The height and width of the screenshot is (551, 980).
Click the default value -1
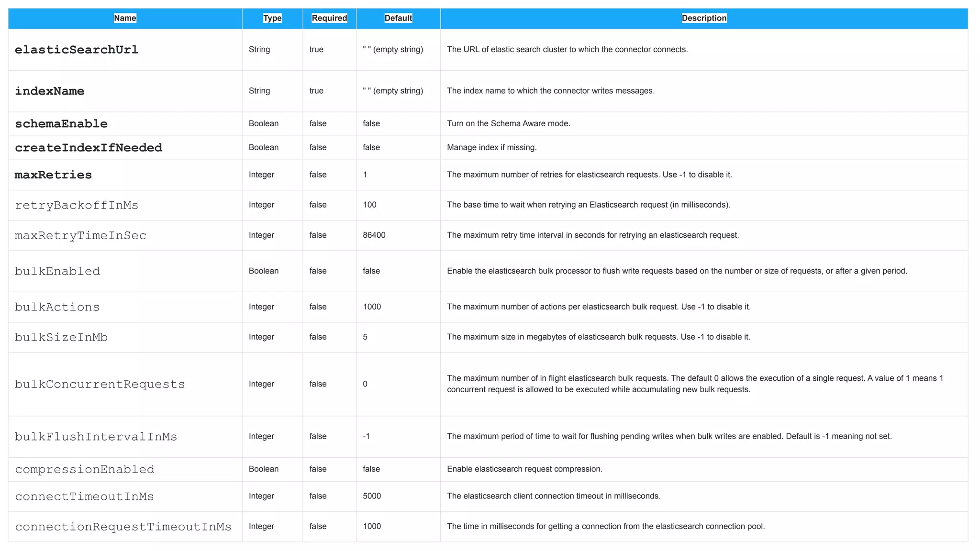coord(366,436)
